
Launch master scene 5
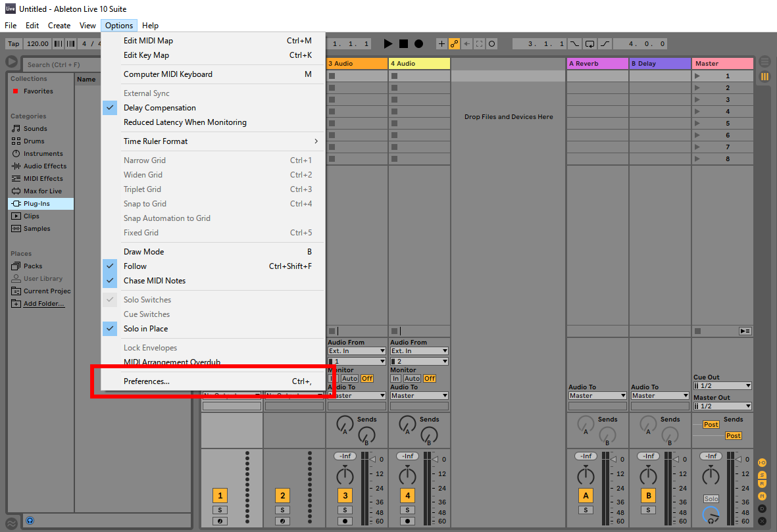(697, 124)
